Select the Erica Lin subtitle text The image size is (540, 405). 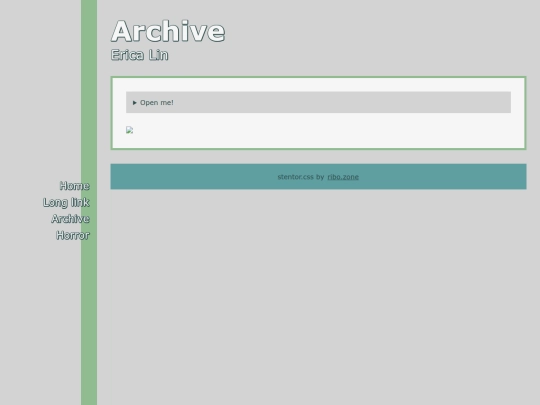click(x=139, y=55)
